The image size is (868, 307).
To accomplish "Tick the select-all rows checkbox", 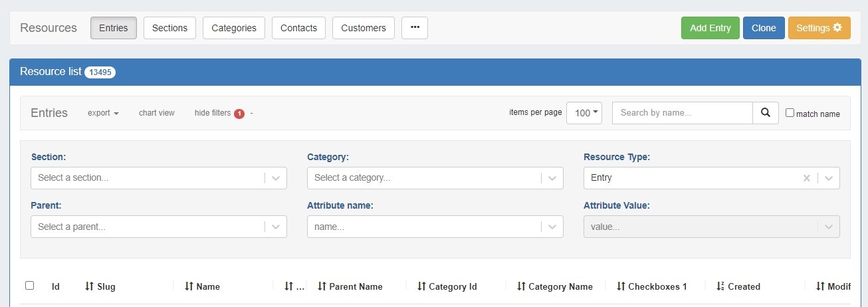I will (x=29, y=286).
